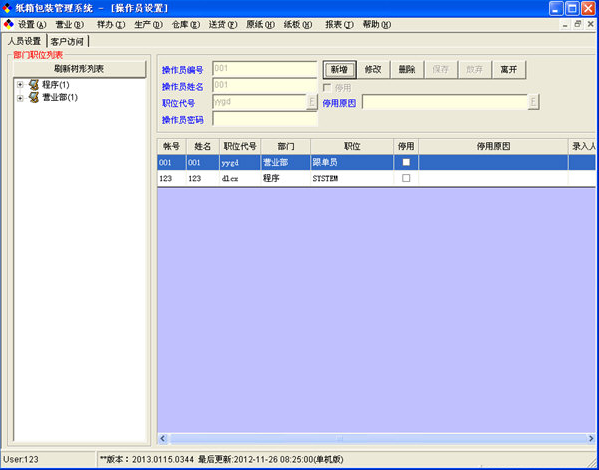Screen dimensions: 599x470
Task: Click the inner window minimize icon
Action: click(x=565, y=24)
